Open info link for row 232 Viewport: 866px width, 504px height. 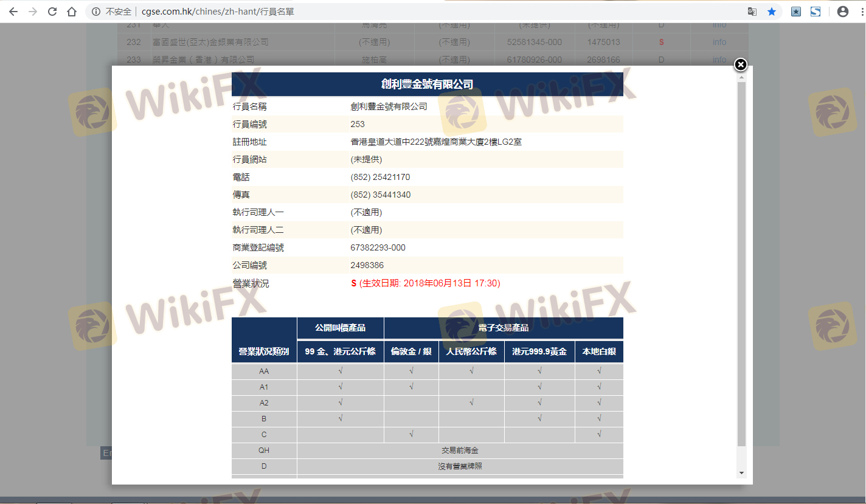(x=719, y=42)
